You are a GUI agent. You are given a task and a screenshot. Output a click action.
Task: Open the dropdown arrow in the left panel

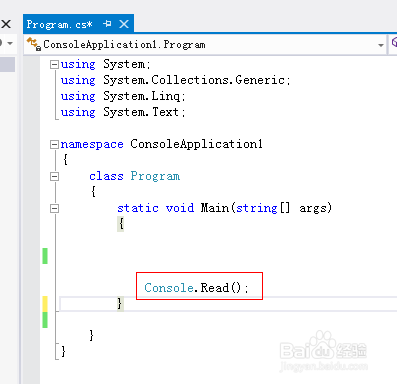pyautogui.click(x=10, y=43)
